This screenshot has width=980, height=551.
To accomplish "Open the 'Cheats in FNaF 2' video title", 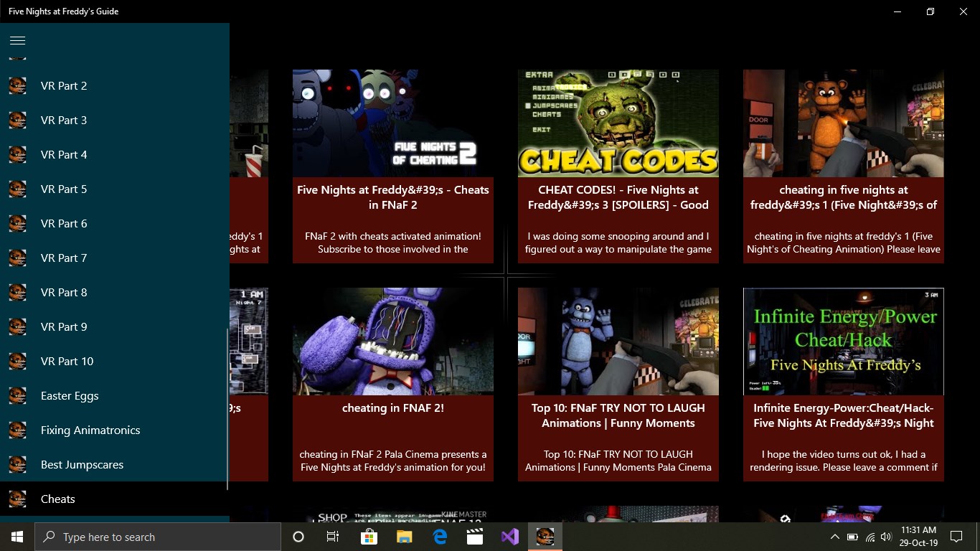I will click(x=393, y=197).
